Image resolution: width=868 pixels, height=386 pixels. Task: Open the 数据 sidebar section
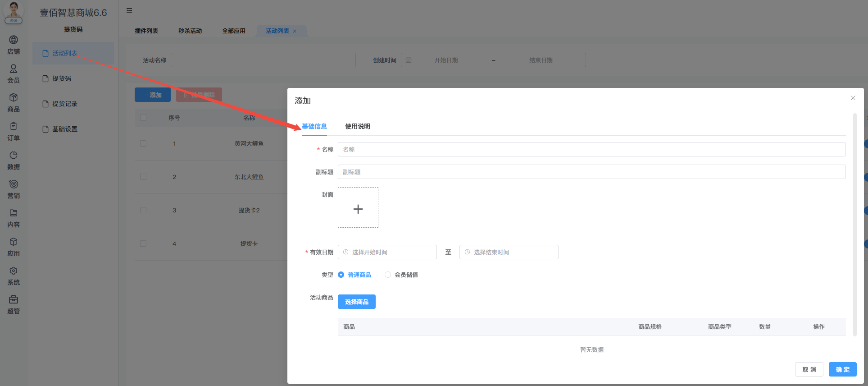14,161
